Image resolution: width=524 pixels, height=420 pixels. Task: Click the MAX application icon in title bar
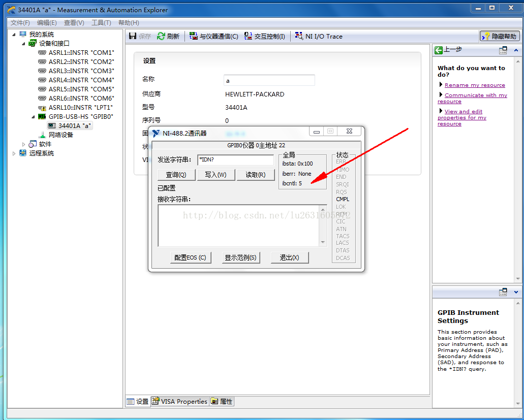point(11,10)
